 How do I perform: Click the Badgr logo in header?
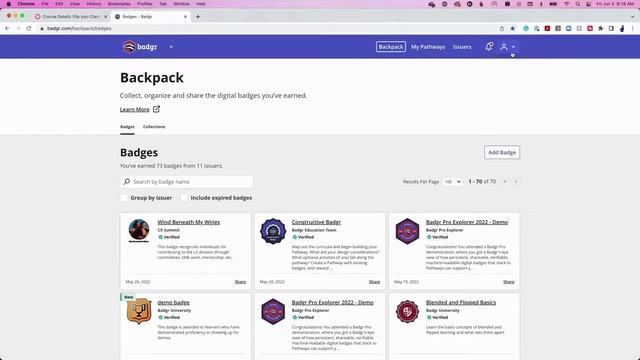click(140, 47)
